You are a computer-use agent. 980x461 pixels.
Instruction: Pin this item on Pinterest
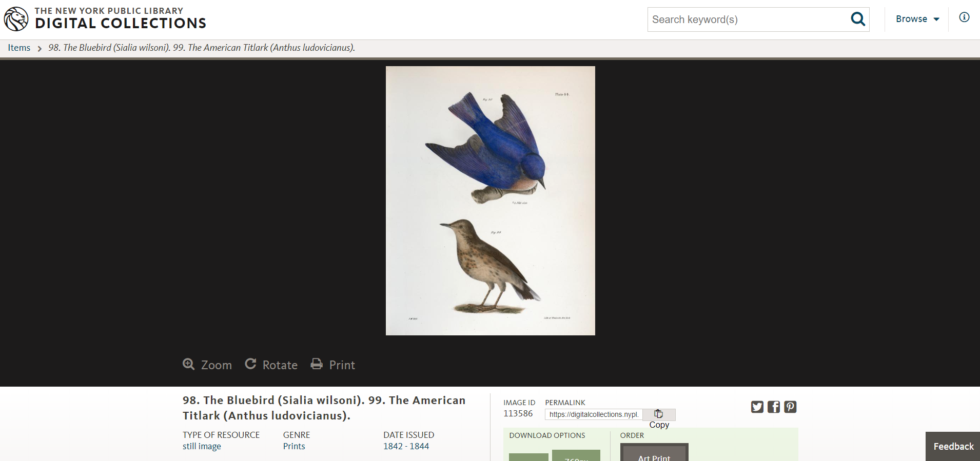point(790,407)
